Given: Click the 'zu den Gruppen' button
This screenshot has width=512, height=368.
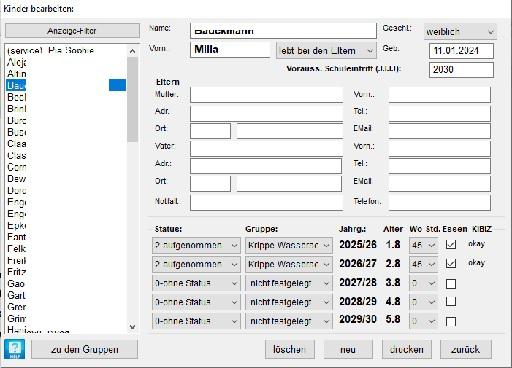Looking at the screenshot, I should (x=84, y=349).
